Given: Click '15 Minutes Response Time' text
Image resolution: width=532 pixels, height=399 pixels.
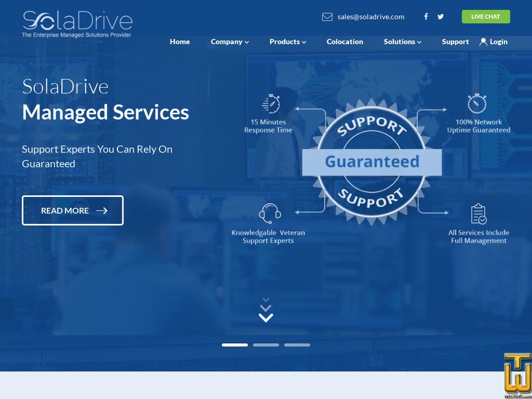Looking at the screenshot, I should tap(268, 126).
